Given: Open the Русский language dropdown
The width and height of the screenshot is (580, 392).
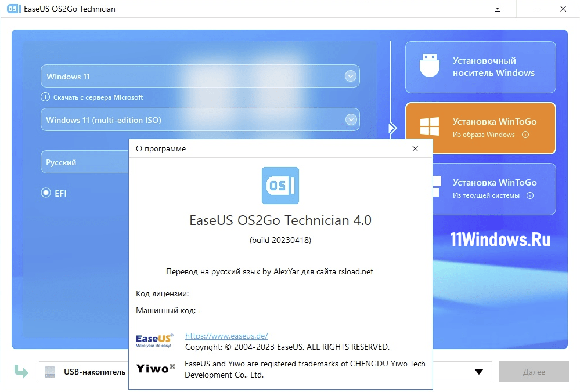Looking at the screenshot, I should click(85, 162).
